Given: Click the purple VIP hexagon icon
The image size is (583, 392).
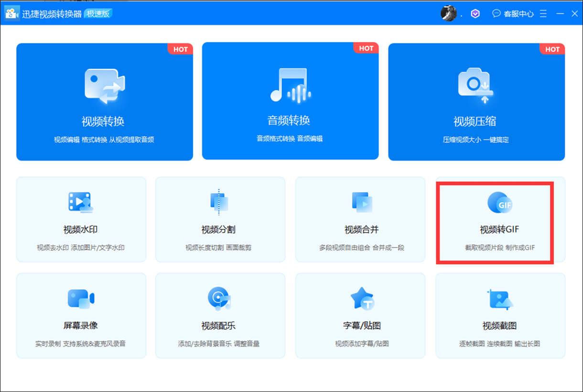Looking at the screenshot, I should pos(475,14).
